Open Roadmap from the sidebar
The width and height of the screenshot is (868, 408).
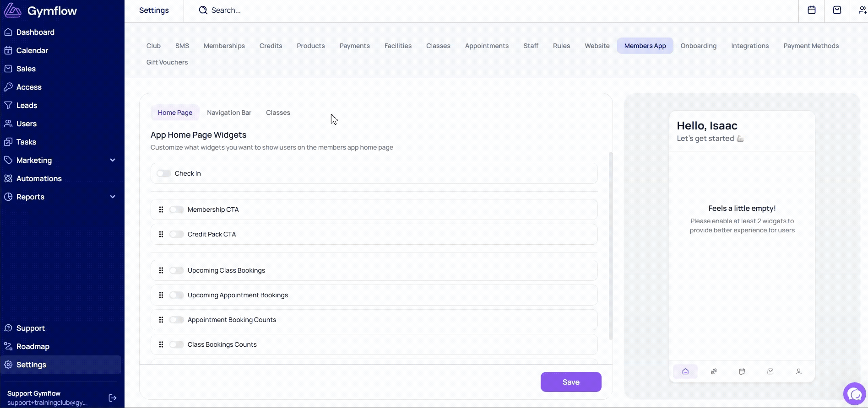pos(33,346)
